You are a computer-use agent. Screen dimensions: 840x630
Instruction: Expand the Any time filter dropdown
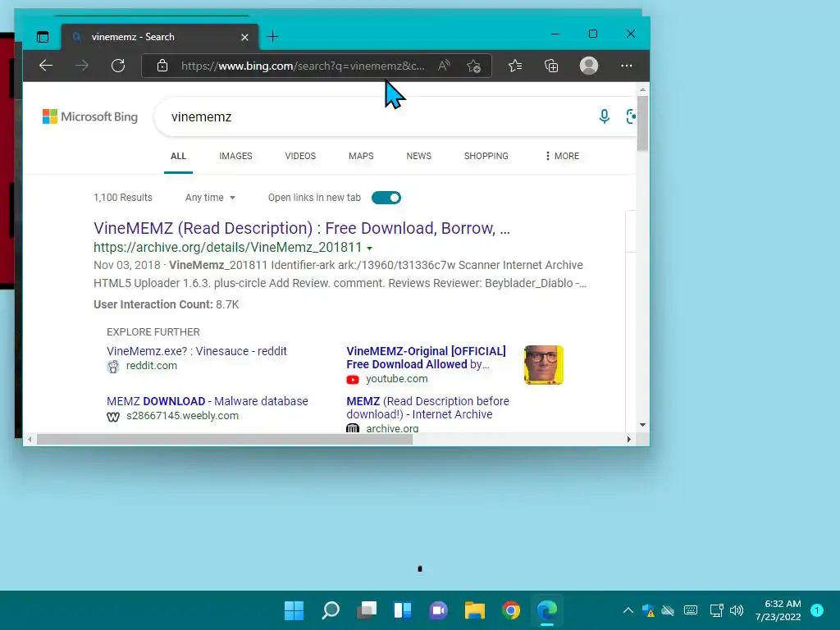click(x=210, y=198)
